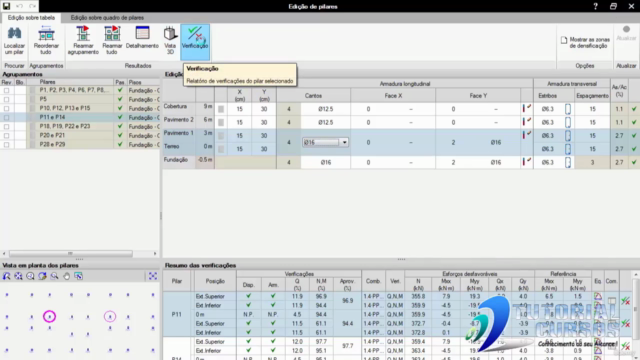640x360 pixels.
Task: Click the Aprov. value 96.9 for P11
Action: [347, 301]
